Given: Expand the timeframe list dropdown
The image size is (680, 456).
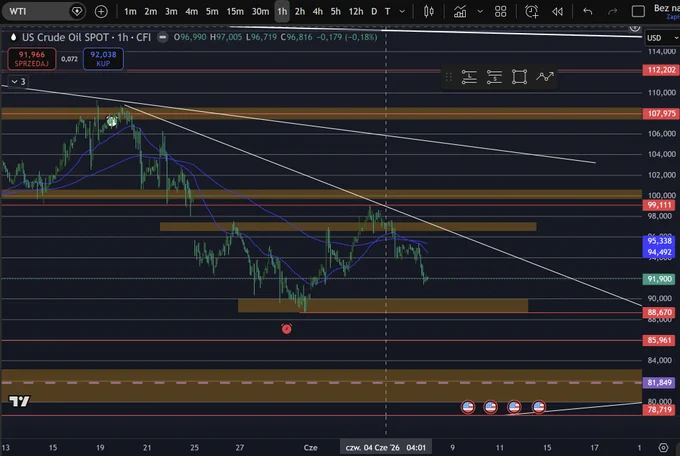Looking at the screenshot, I should [402, 12].
